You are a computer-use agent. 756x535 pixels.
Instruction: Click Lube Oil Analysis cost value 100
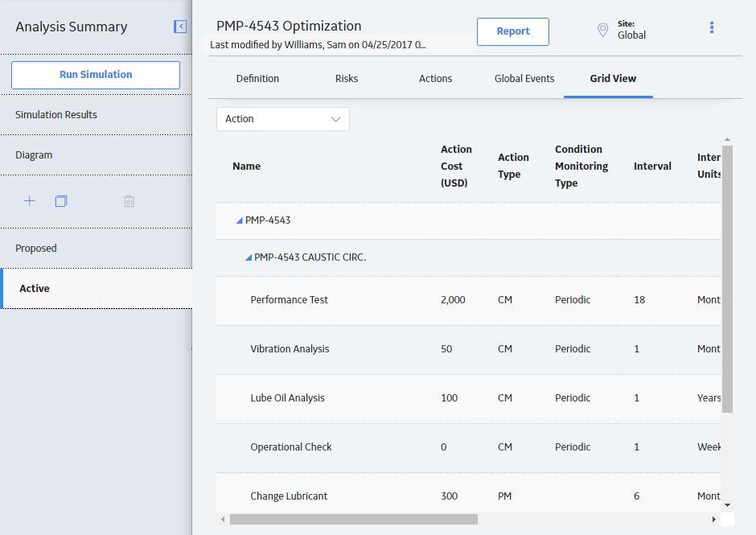tap(449, 398)
